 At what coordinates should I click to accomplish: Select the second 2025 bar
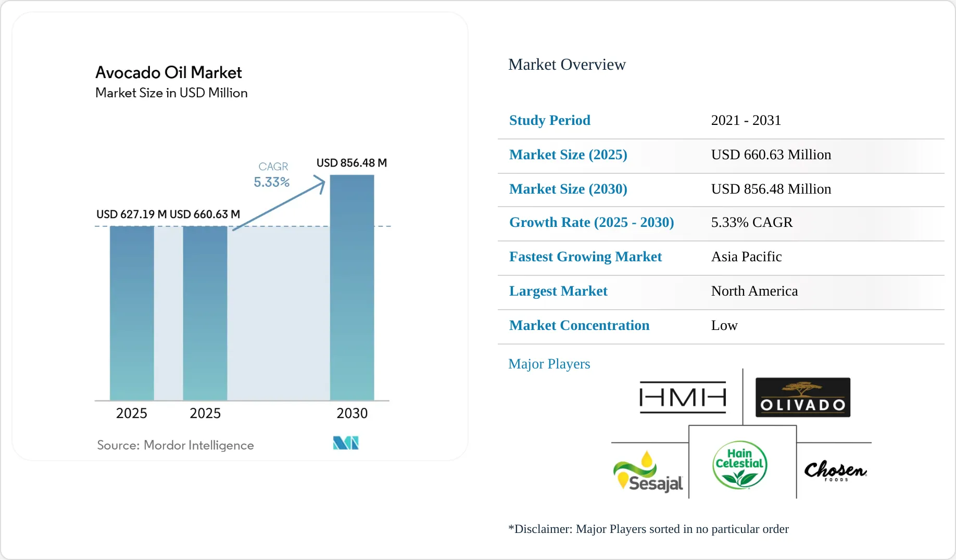tap(205, 313)
